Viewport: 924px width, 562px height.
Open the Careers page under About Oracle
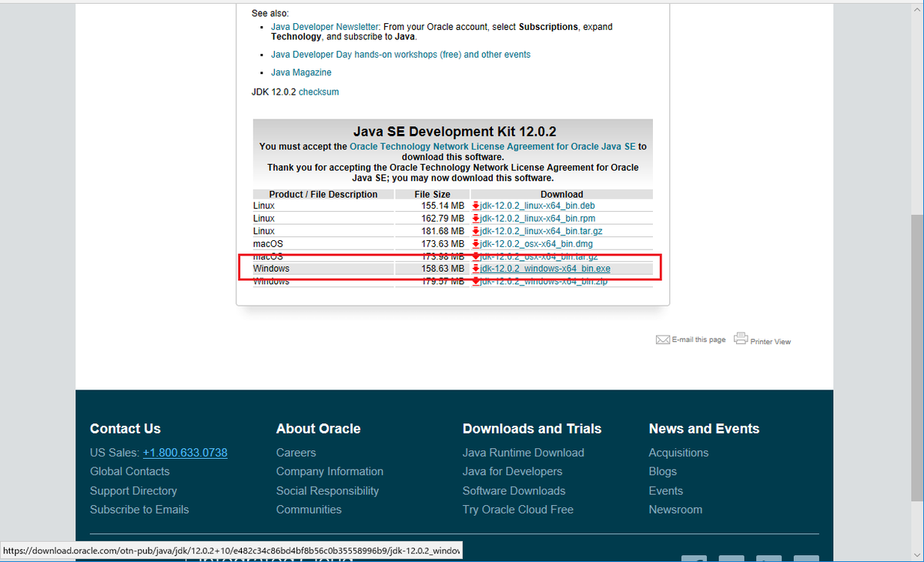(x=296, y=452)
